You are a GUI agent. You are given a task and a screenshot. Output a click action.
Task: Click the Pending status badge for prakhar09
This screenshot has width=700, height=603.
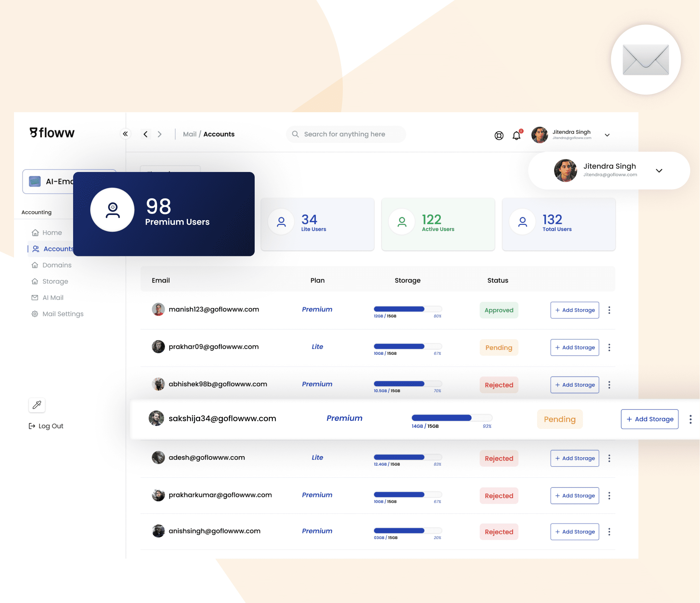pyautogui.click(x=499, y=347)
